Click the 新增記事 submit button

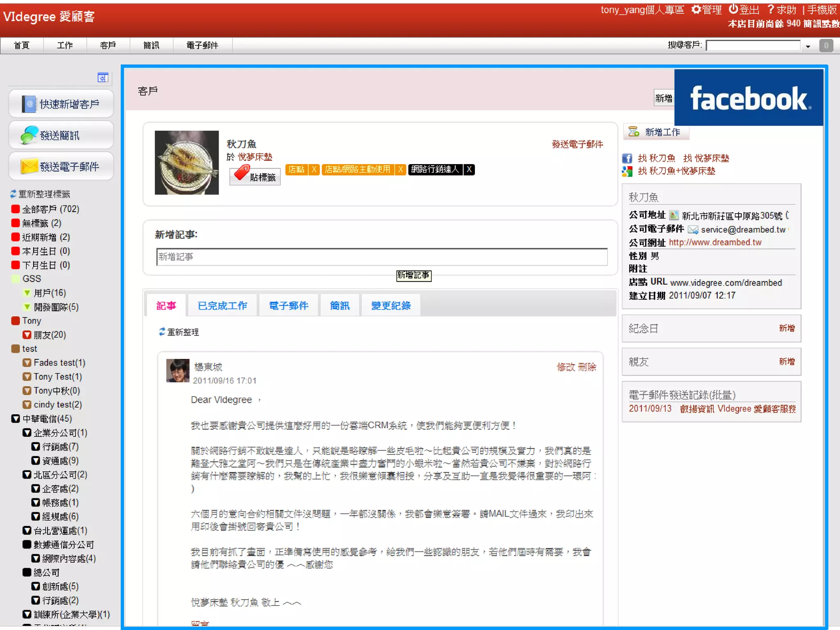pos(413,275)
